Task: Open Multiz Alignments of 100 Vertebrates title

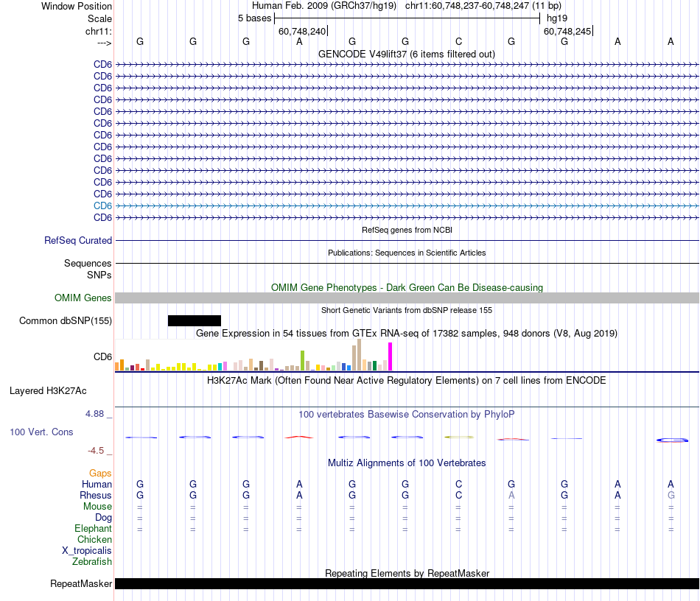Action: pos(407,463)
